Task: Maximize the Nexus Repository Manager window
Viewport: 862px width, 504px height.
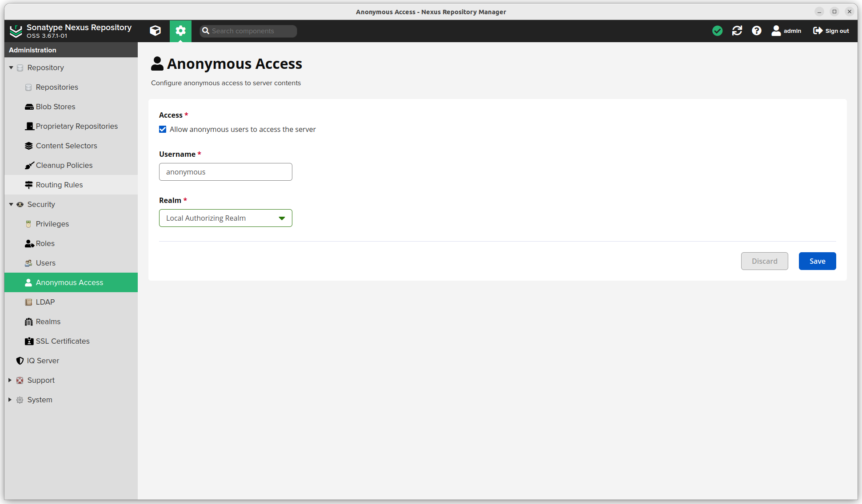Action: click(834, 12)
